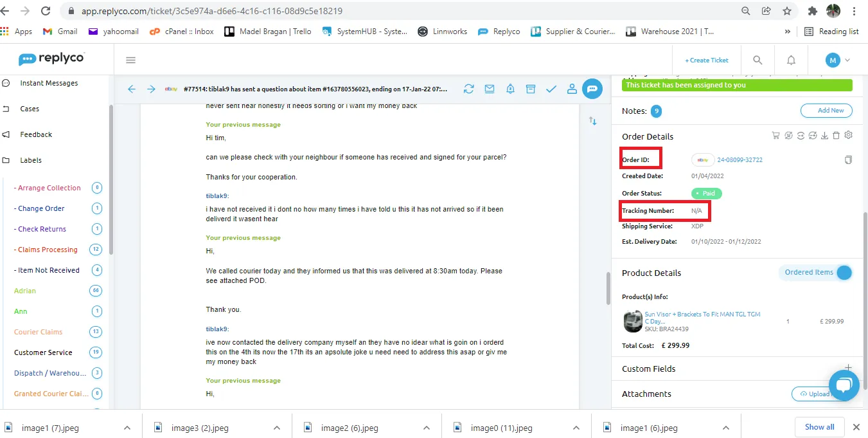868x438 pixels.
Task: Open Order Details settings gear
Action: pyautogui.click(x=848, y=135)
